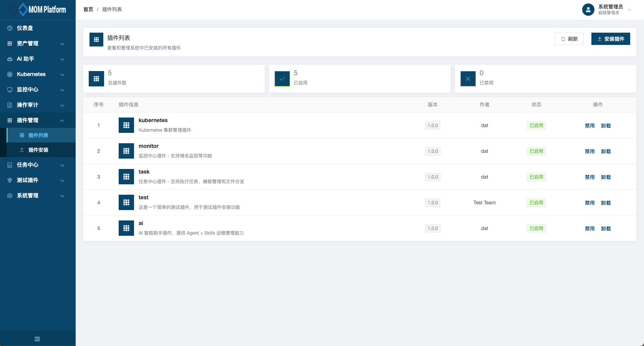Click the 已禁用 cross statistics icon
This screenshot has height=346, width=644.
pos(468,79)
